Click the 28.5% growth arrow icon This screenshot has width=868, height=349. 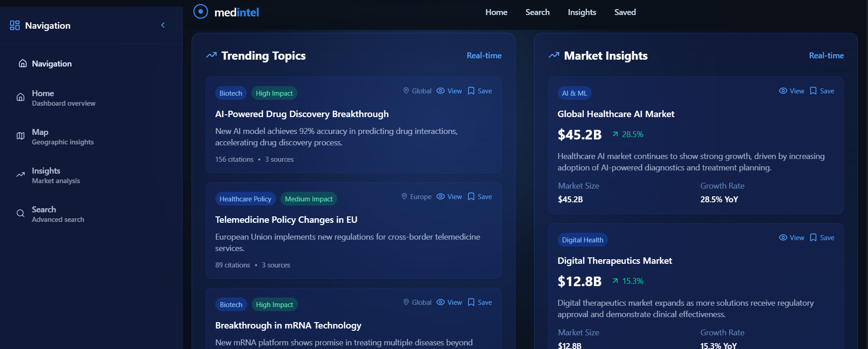(615, 134)
